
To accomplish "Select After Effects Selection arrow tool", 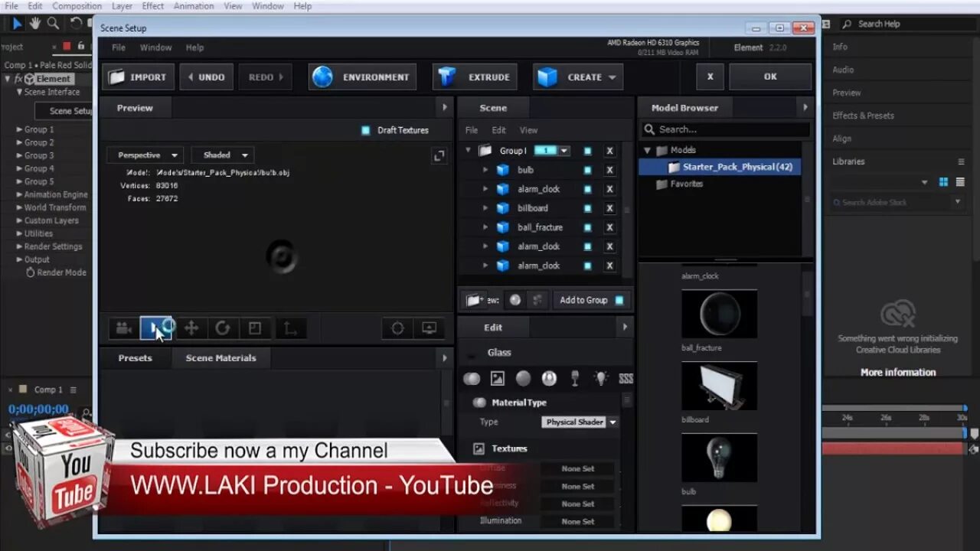I will click(x=18, y=24).
